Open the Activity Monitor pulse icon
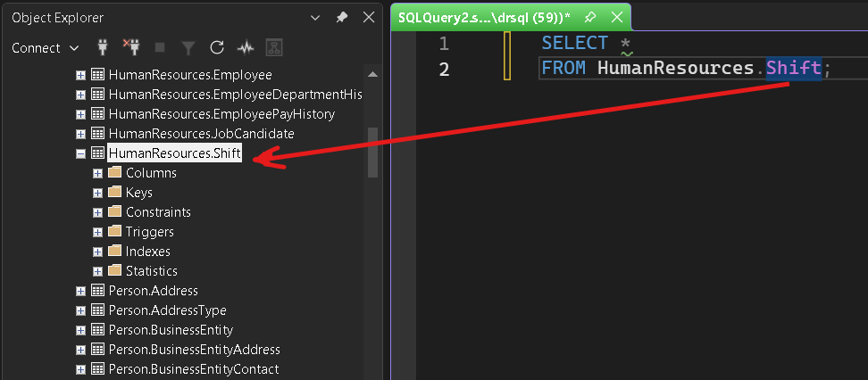Image resolution: width=868 pixels, height=380 pixels. coord(246,48)
